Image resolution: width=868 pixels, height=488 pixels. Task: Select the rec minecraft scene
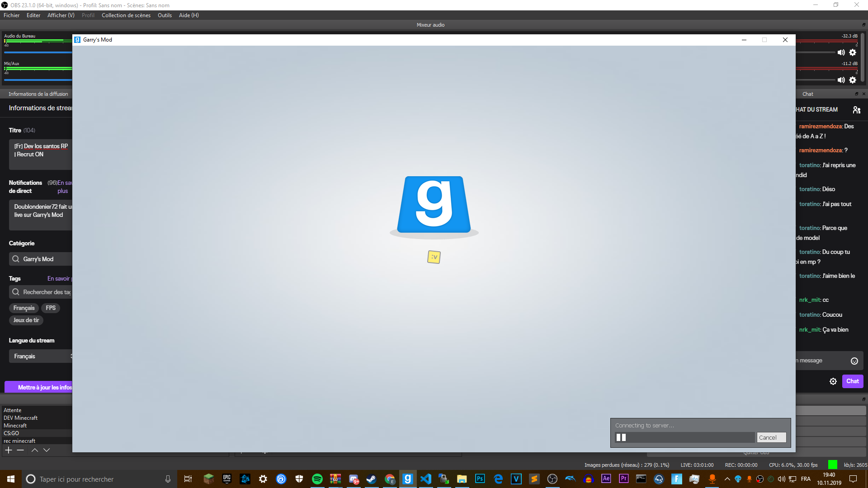19,441
